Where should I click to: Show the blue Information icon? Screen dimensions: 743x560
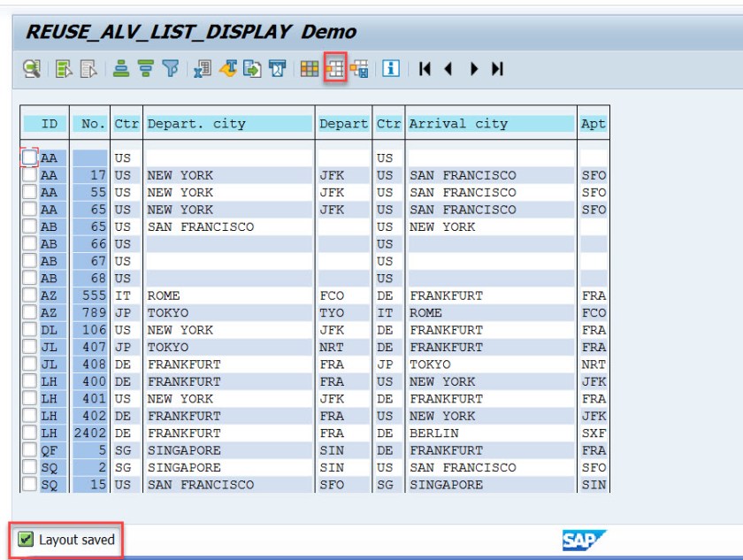pos(391,69)
